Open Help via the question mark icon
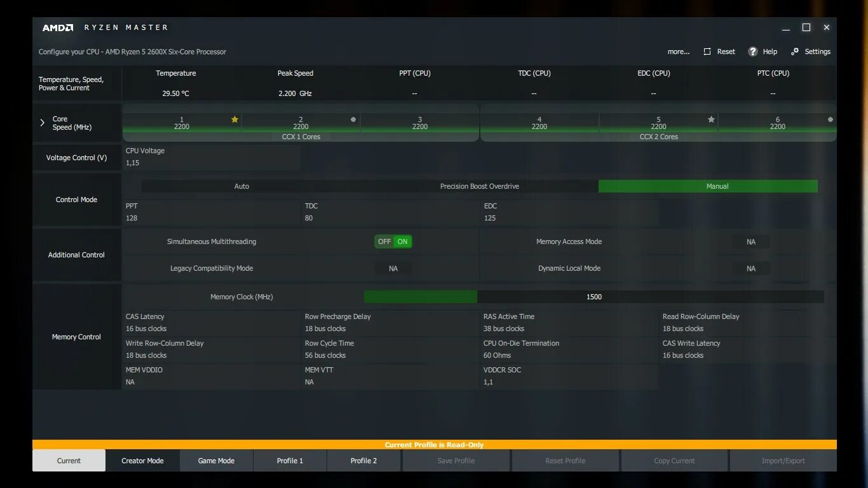Screen dimensions: 868x488 (753, 51)
